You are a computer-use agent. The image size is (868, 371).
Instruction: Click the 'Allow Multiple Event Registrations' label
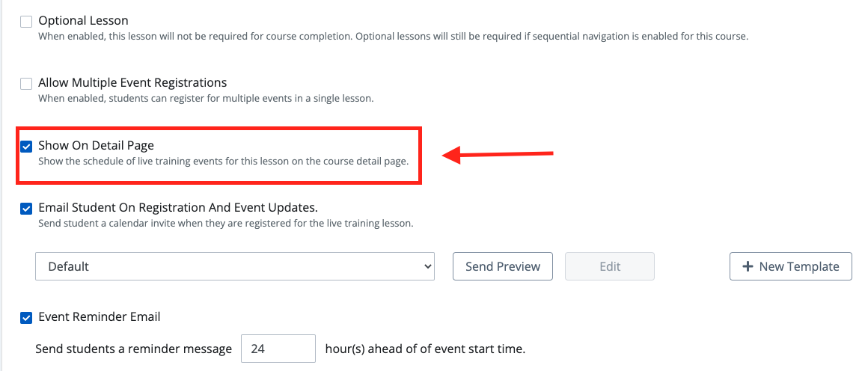click(133, 83)
